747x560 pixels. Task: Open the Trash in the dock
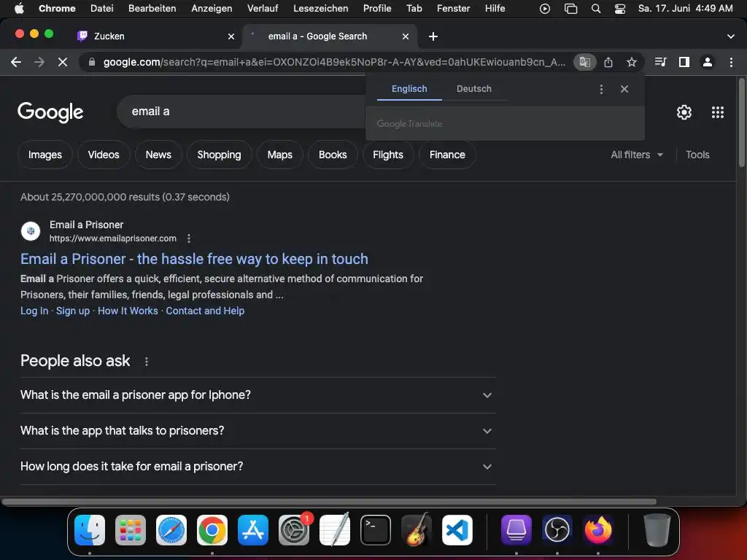coord(657,529)
